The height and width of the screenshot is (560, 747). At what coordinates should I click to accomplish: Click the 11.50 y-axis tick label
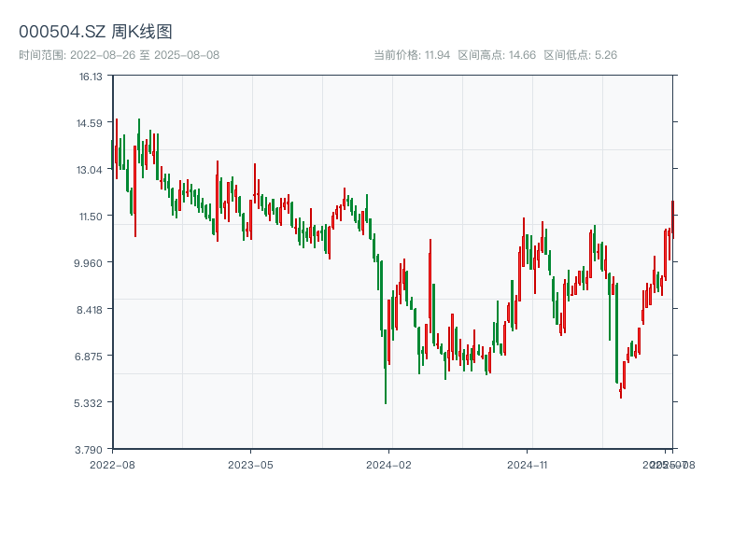91,217
